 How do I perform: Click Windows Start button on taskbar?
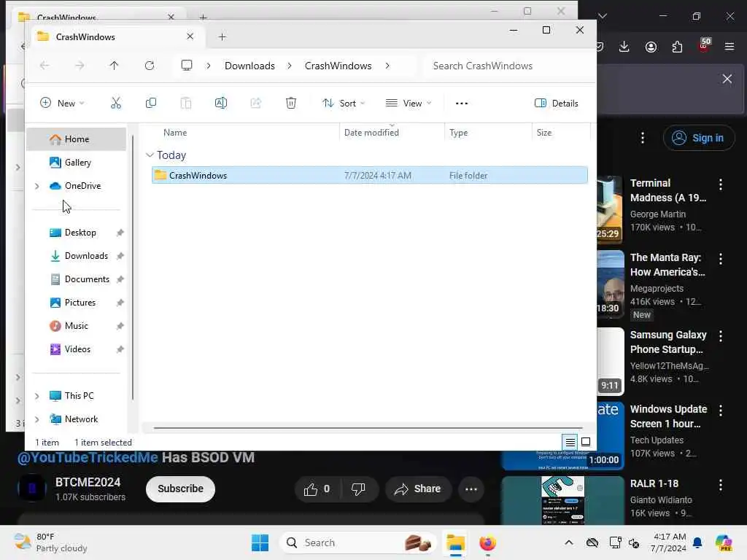[260, 542]
